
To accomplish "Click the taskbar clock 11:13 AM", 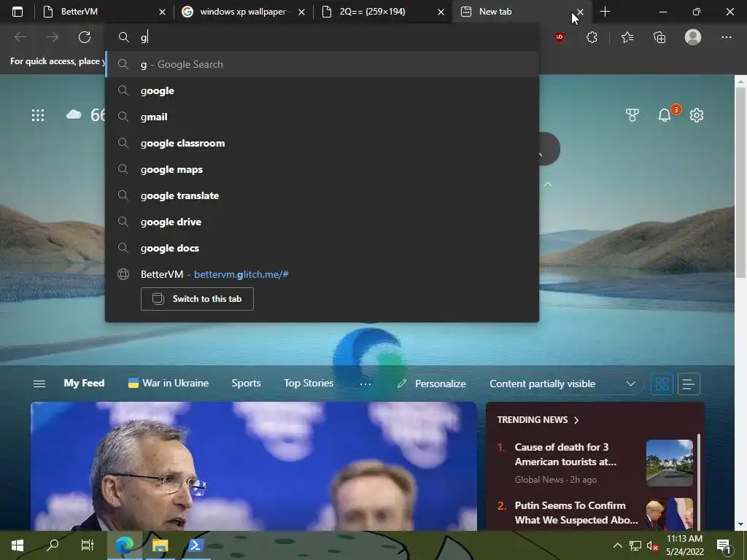I will pyautogui.click(x=684, y=539).
